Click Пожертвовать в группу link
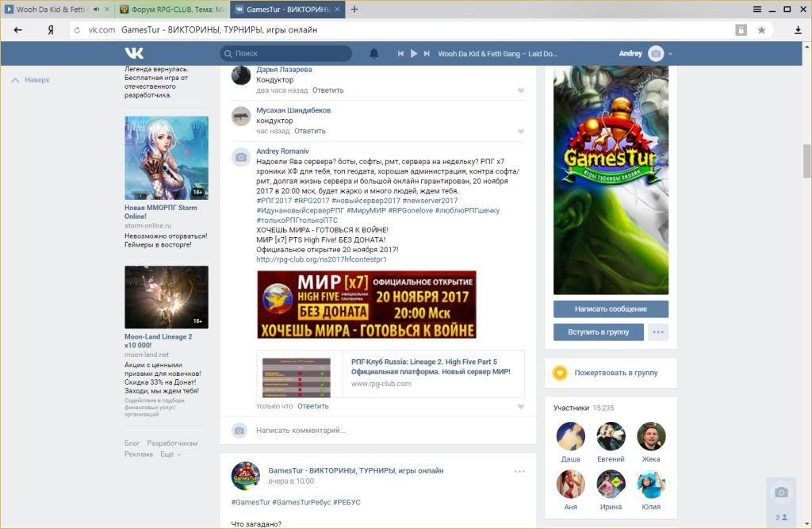The width and height of the screenshot is (812, 529). pos(615,373)
